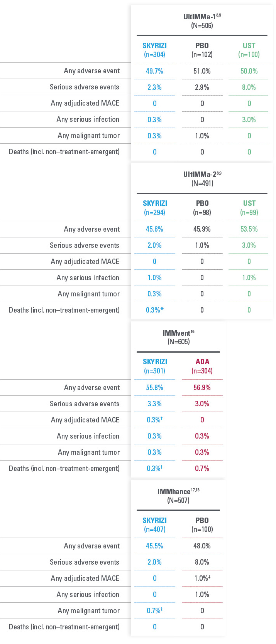Viewport: 276px width, 644px height.
Task: Click 'Serious adverse events' label in IMMhance table
Action: click(85, 562)
